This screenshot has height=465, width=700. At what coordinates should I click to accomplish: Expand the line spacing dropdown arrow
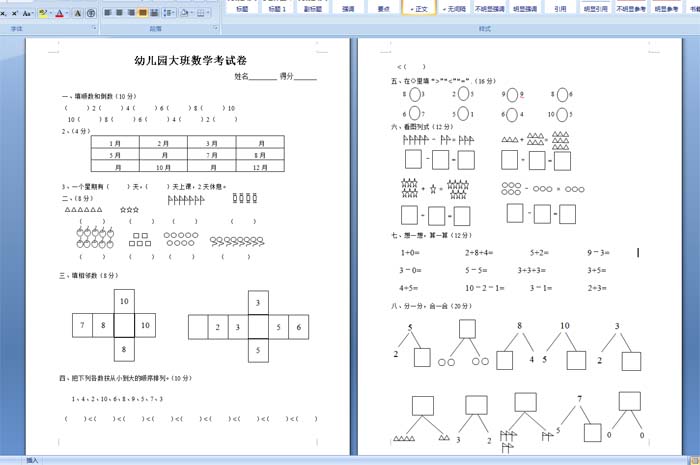pos(175,13)
